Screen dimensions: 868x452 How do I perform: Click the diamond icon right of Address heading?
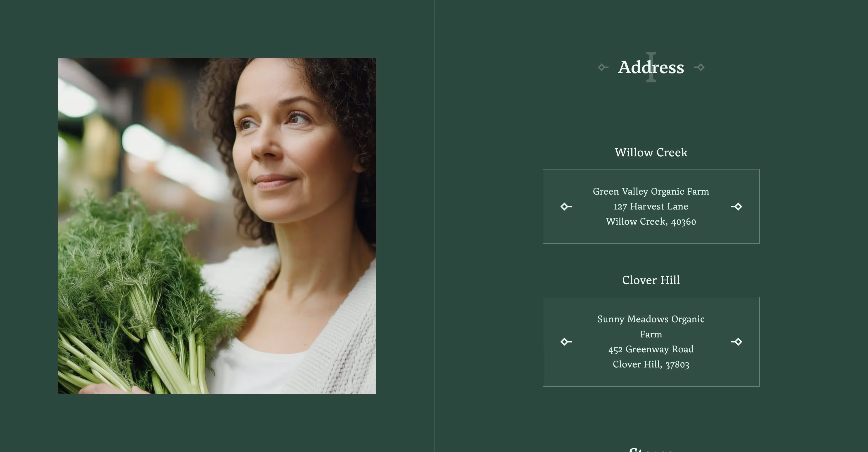pos(699,67)
